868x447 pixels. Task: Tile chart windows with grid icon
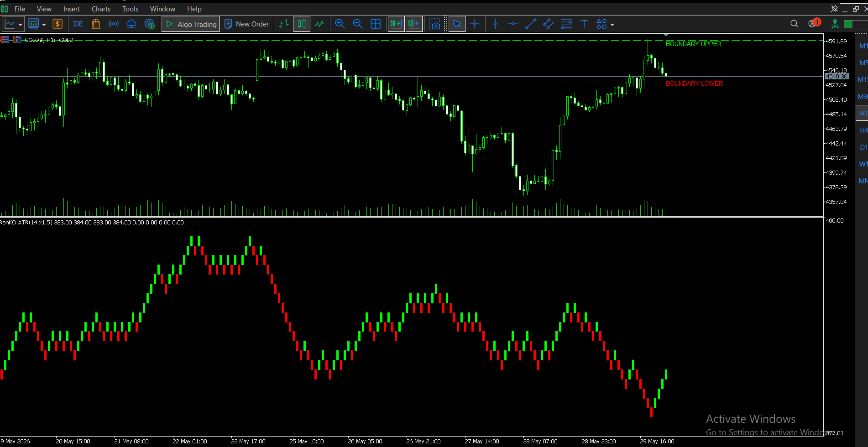tap(376, 24)
